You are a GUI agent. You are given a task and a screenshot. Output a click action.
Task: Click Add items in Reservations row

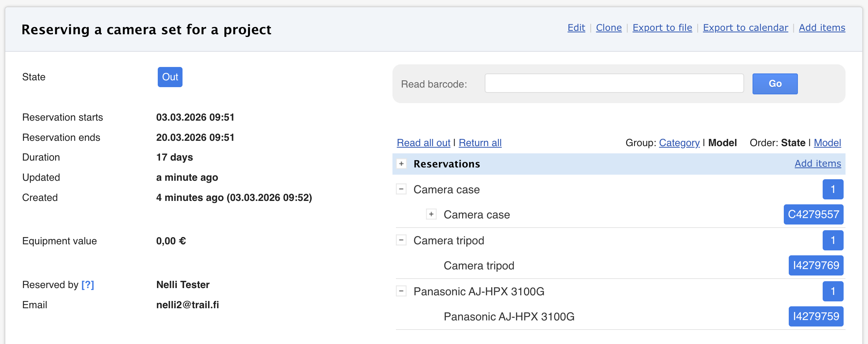coord(818,163)
